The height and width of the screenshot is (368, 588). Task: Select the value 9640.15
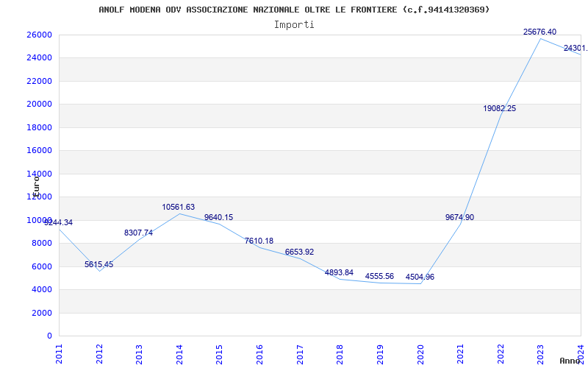pyautogui.click(x=218, y=217)
